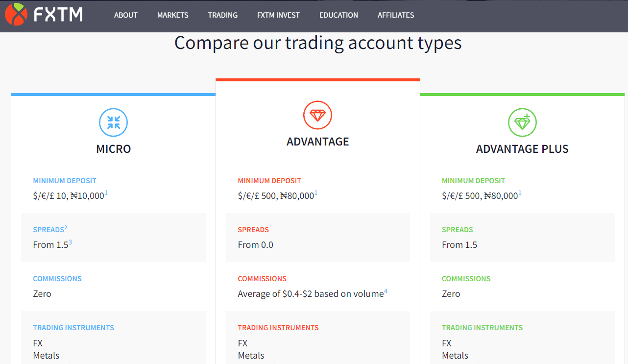Click footnote 1 next to Micro minimum deposit
Screen dimensions: 628x364
click(x=106, y=192)
